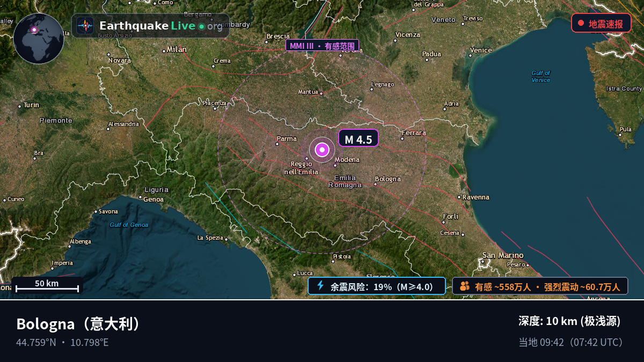
Task: Click the Gulf of Venice label
Action: (541, 76)
